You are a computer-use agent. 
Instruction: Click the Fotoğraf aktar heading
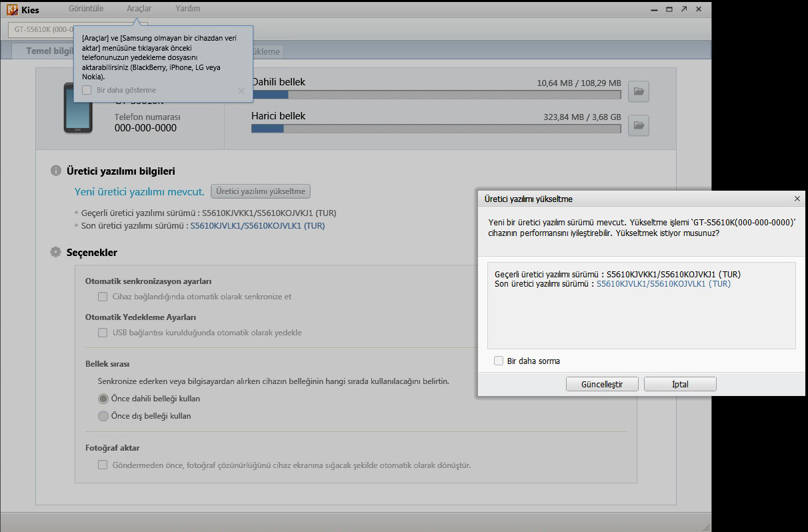(112, 448)
